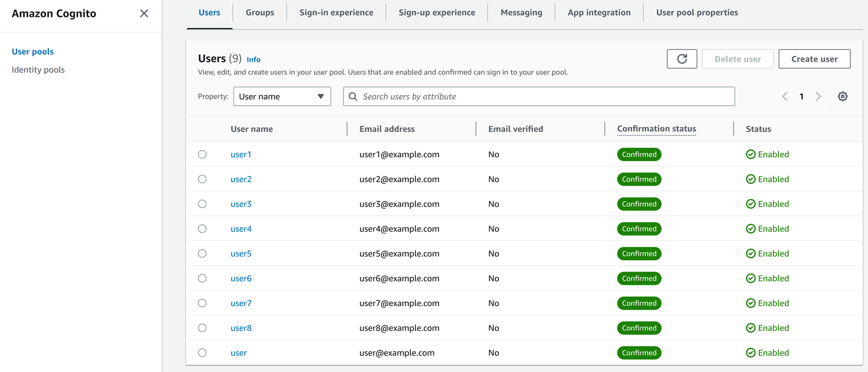This screenshot has height=372, width=868.
Task: Select radio button for user@example.com row
Action: pos(202,353)
